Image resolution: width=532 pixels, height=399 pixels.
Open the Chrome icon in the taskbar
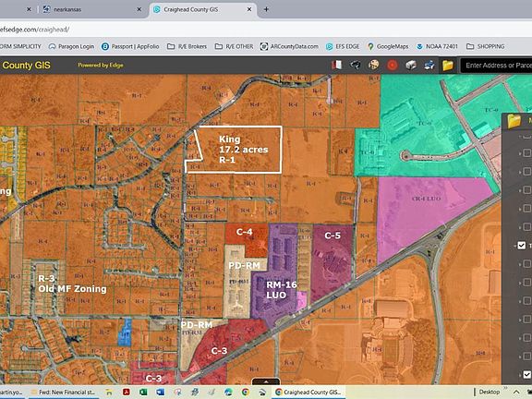tap(245, 393)
